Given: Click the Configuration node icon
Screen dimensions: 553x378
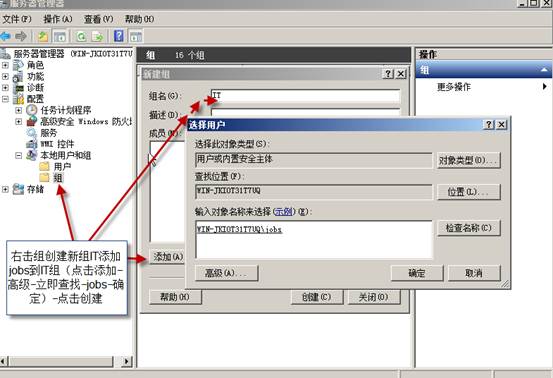Looking at the screenshot, I should pyautogui.click(x=18, y=99).
